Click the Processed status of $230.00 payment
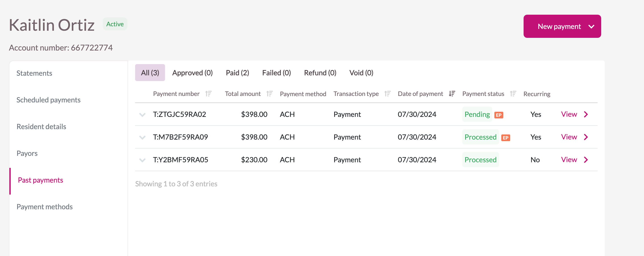 (x=480, y=160)
